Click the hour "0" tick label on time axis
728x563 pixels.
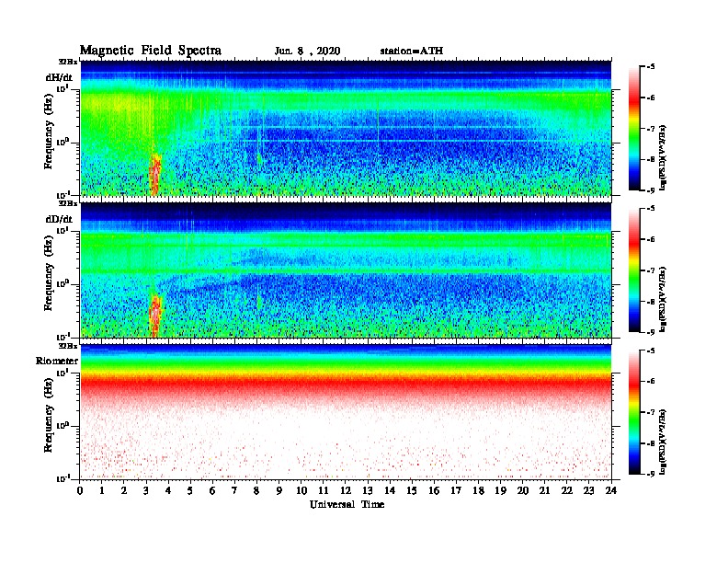click(80, 490)
